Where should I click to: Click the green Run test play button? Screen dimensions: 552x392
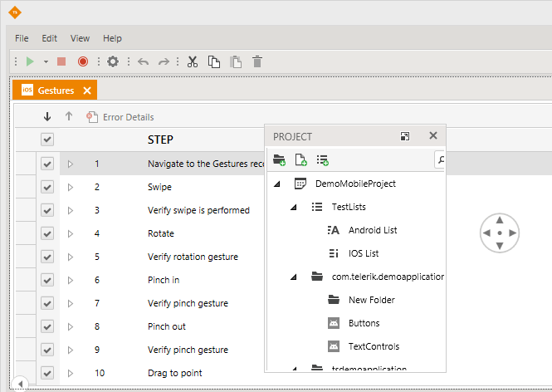click(x=30, y=61)
